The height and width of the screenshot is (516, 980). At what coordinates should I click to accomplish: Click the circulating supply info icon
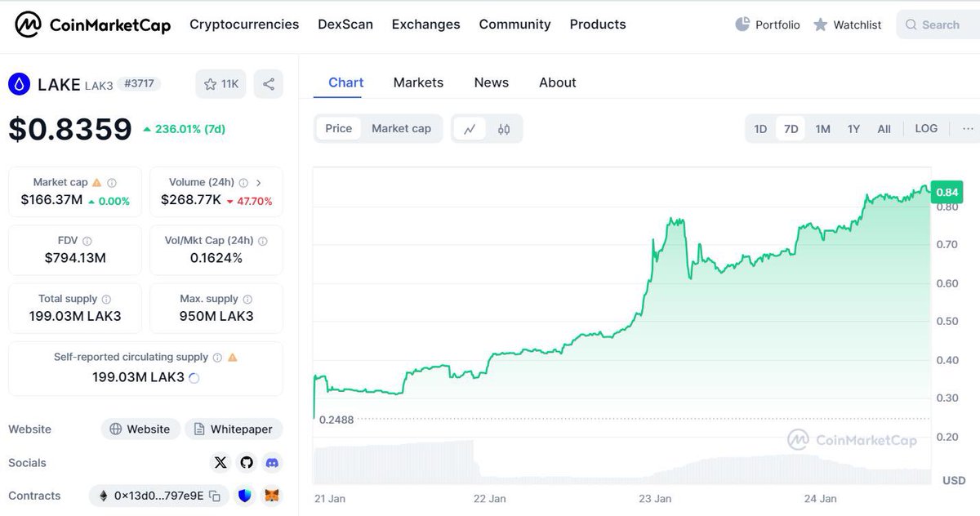[x=217, y=358]
